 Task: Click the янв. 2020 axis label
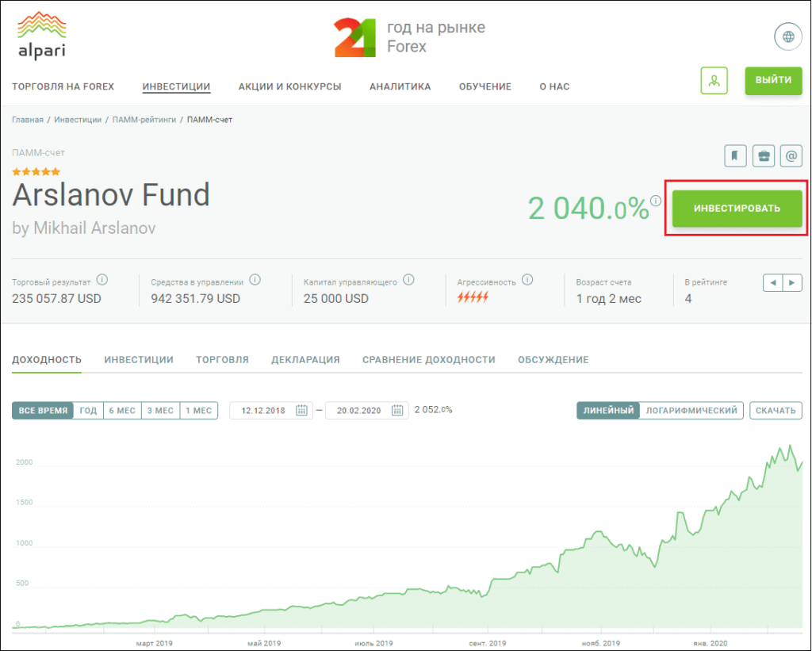pyautogui.click(x=710, y=643)
